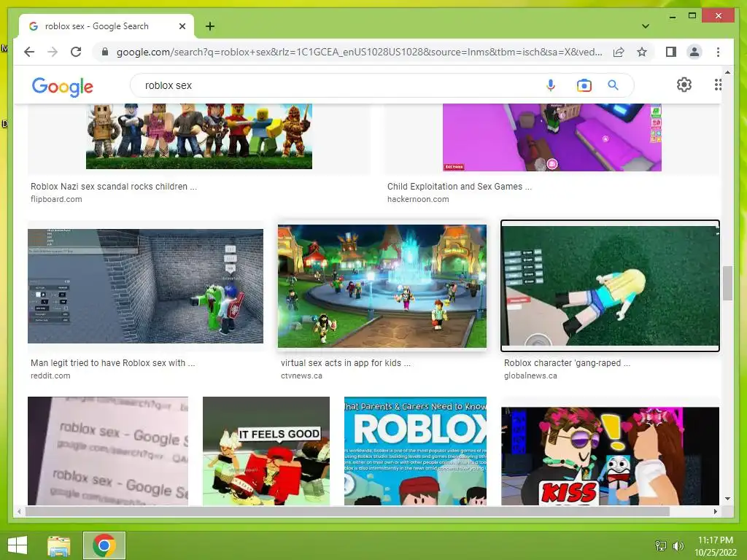
Task: Open the ctvnews.ca image thumbnail
Action: pos(382,286)
